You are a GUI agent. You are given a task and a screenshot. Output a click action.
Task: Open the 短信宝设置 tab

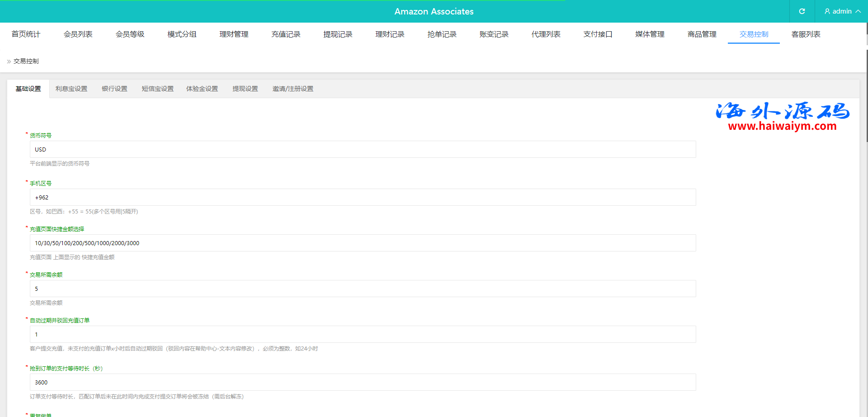click(x=157, y=89)
